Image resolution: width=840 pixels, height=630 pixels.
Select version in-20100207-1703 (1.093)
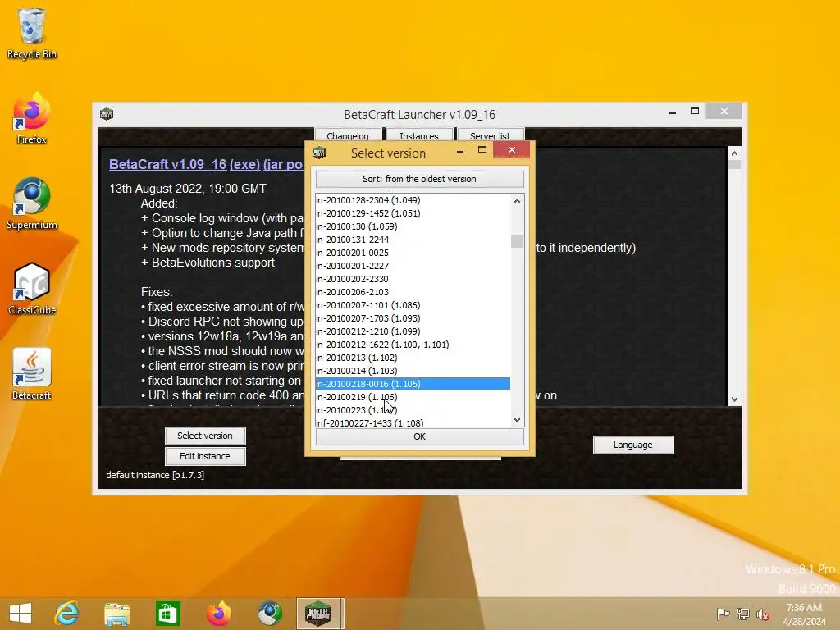tap(413, 318)
